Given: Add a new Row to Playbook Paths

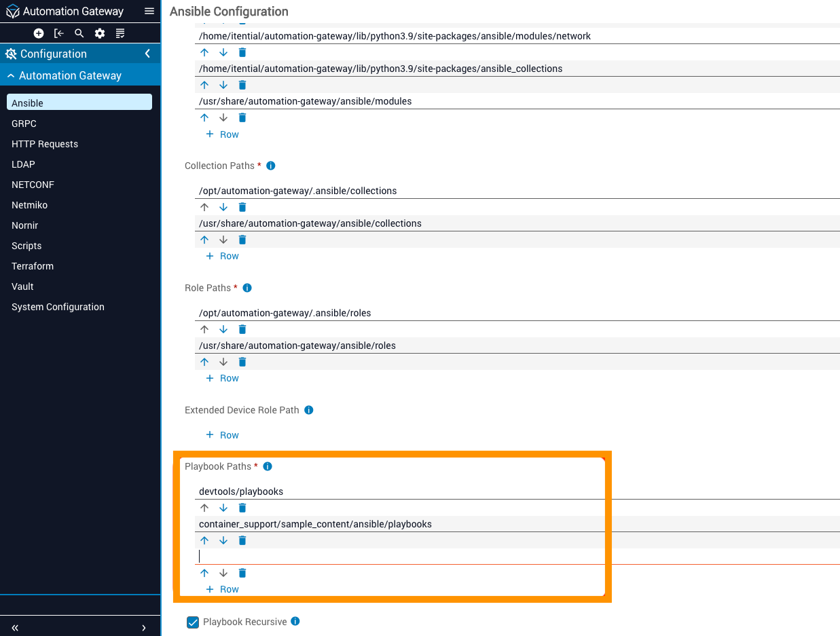Looking at the screenshot, I should pyautogui.click(x=223, y=589).
